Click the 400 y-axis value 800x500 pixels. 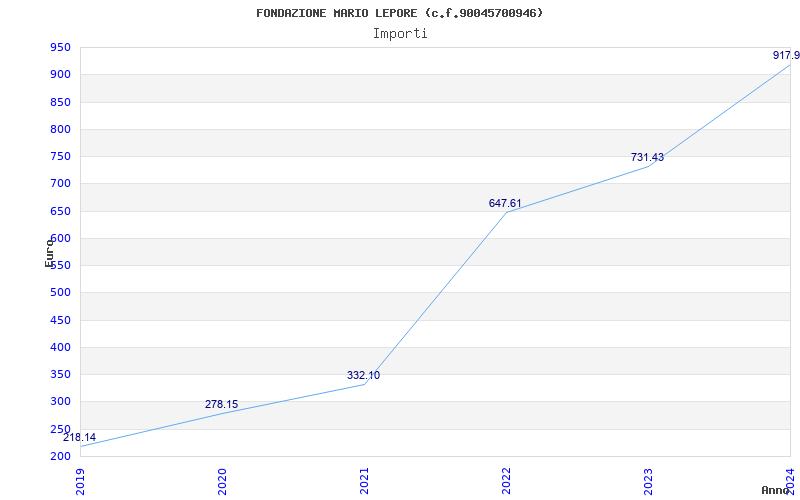tap(60, 347)
